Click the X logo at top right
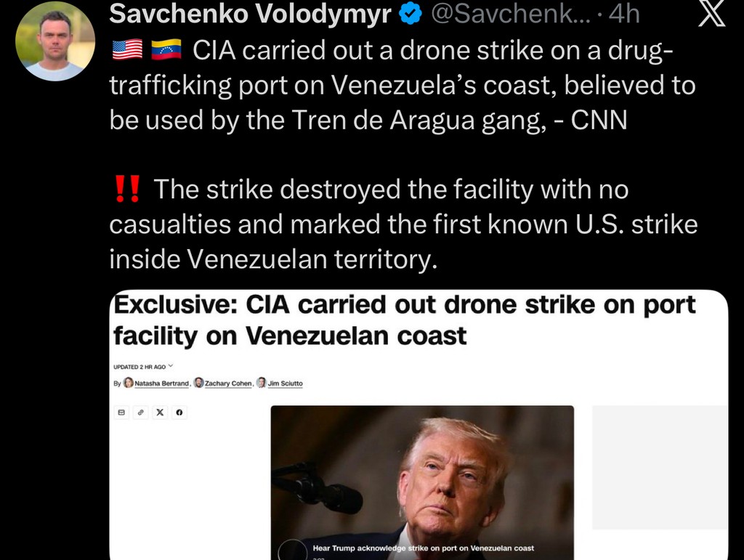Image resolution: width=744 pixels, height=560 pixels. [712, 13]
